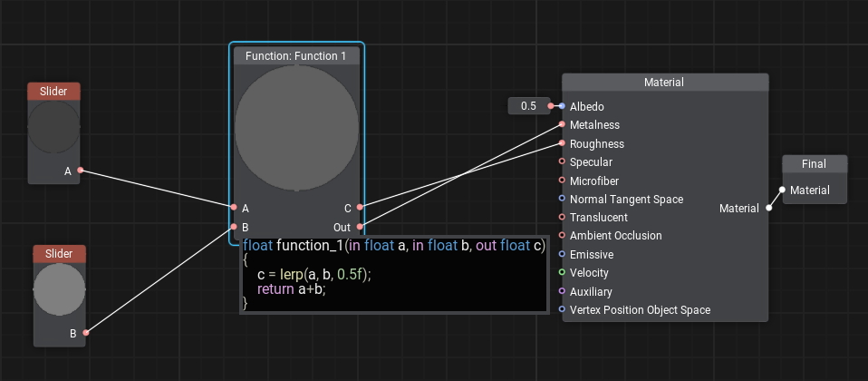Click the function_1 code editor box
This screenshot has width=868, height=381.
click(x=394, y=276)
